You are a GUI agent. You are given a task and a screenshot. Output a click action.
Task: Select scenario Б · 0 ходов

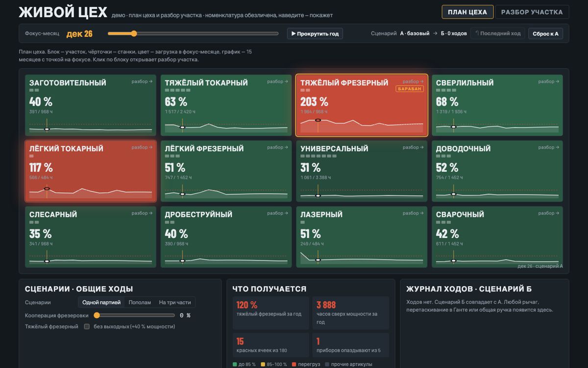(x=454, y=34)
